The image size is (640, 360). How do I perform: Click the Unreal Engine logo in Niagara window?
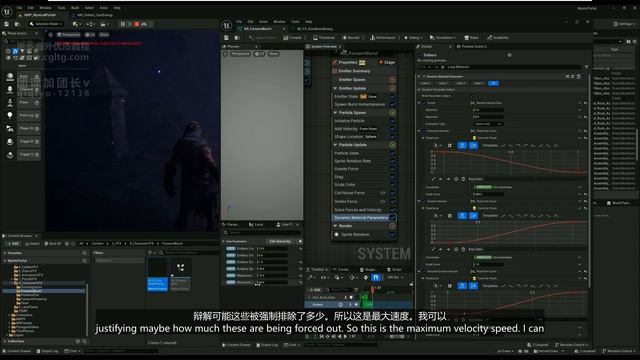tap(227, 25)
